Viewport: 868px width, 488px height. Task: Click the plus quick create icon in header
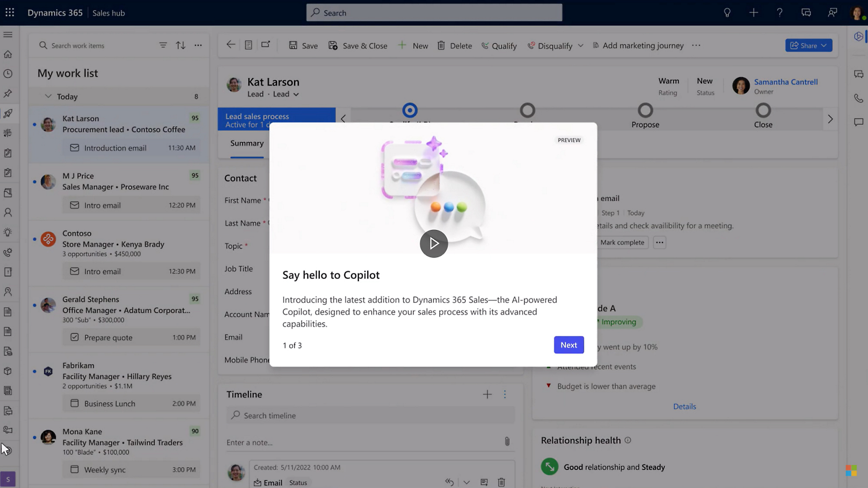click(x=753, y=13)
